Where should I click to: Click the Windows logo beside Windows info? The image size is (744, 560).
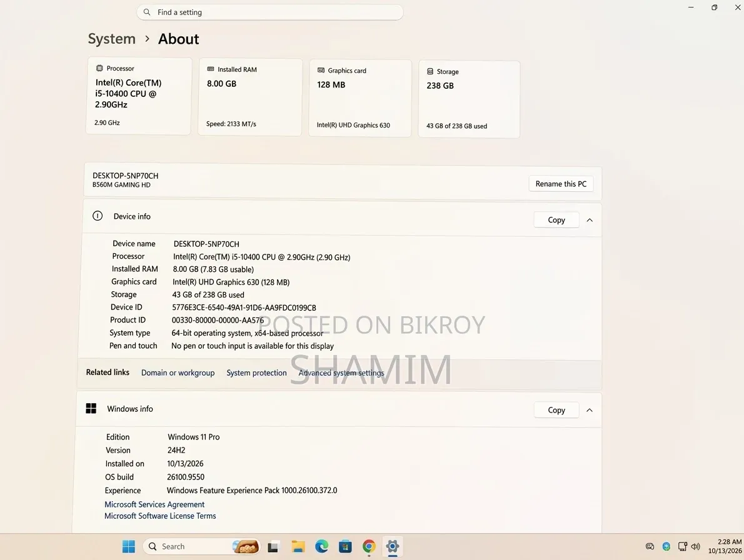91,408
